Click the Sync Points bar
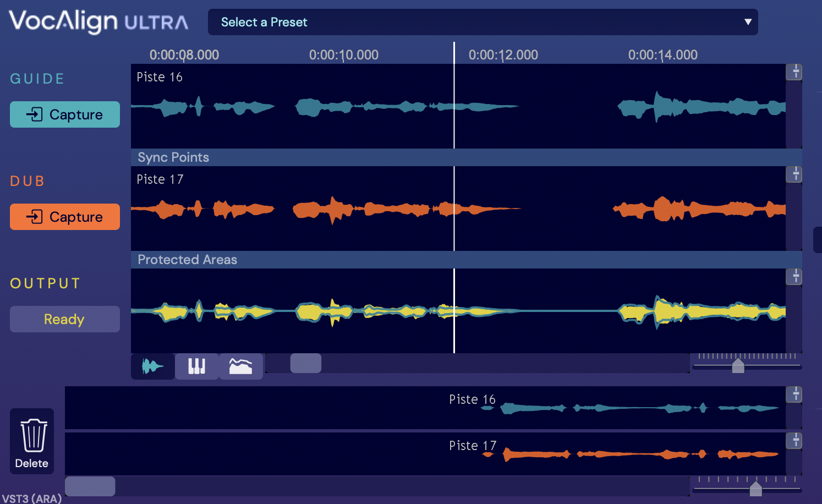The width and height of the screenshot is (822, 504). [467, 157]
